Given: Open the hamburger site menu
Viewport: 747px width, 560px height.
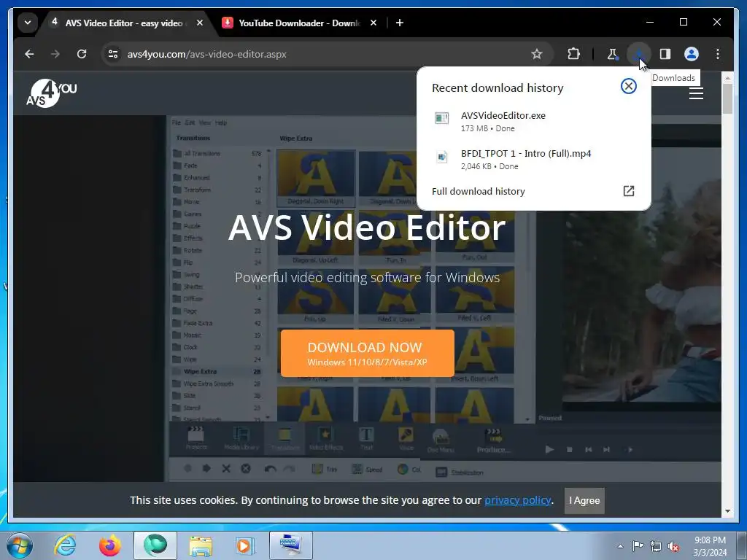Looking at the screenshot, I should click(x=696, y=93).
